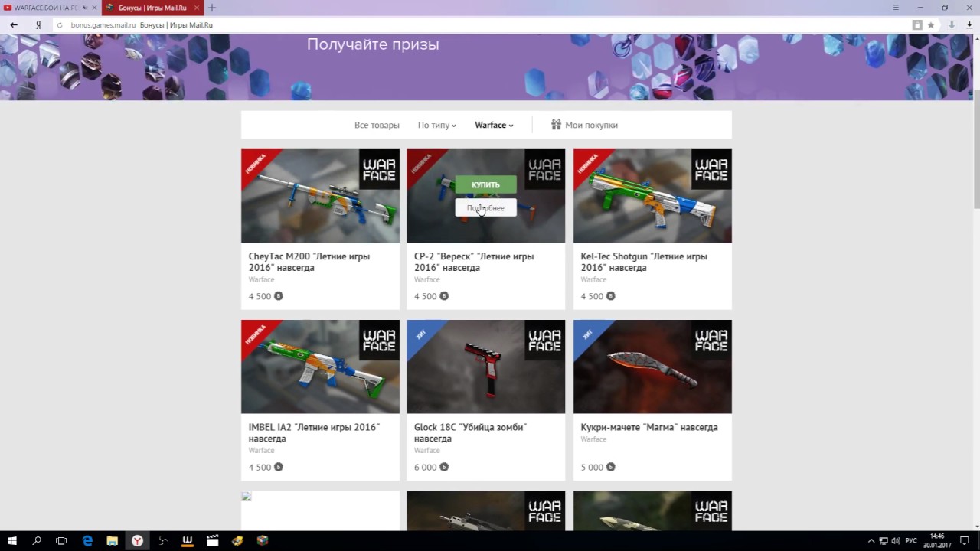The width and height of the screenshot is (980, 551).
Task: Click the page vertical scrollbar
Action: coord(976,149)
